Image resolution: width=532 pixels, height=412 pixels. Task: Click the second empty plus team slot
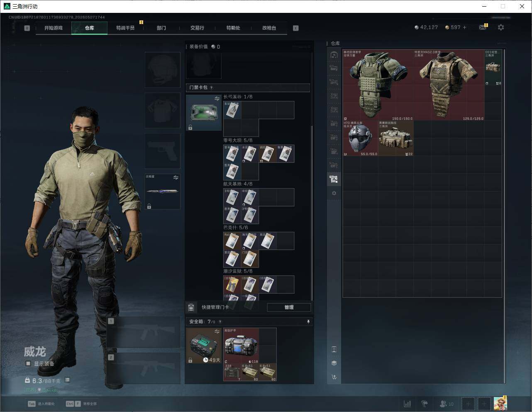pyautogui.click(x=484, y=404)
